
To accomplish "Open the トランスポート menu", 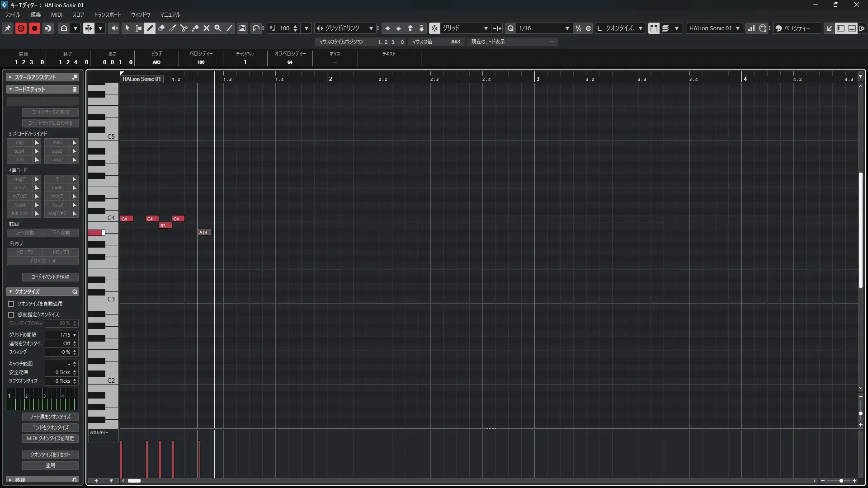I will 107,14.
